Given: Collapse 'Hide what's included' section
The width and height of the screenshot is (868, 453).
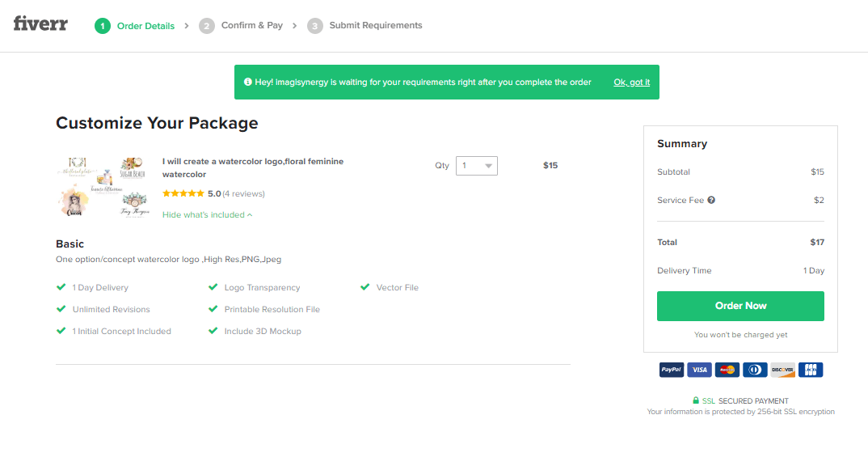Looking at the screenshot, I should point(207,215).
